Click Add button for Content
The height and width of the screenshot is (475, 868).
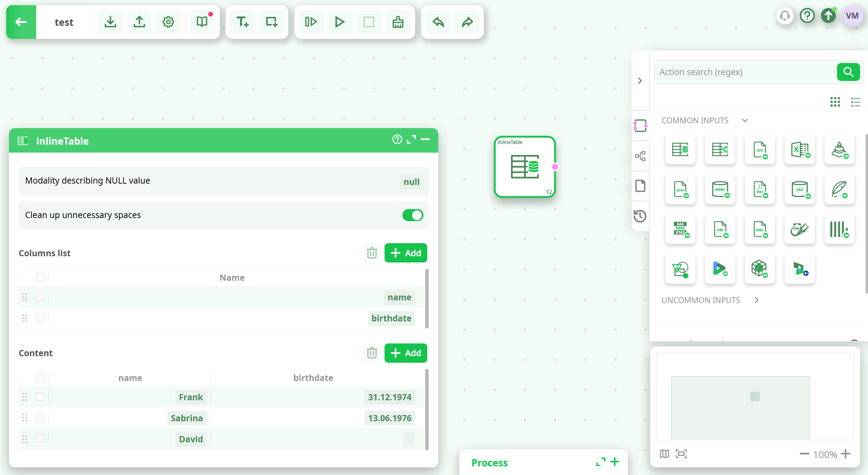click(x=406, y=353)
